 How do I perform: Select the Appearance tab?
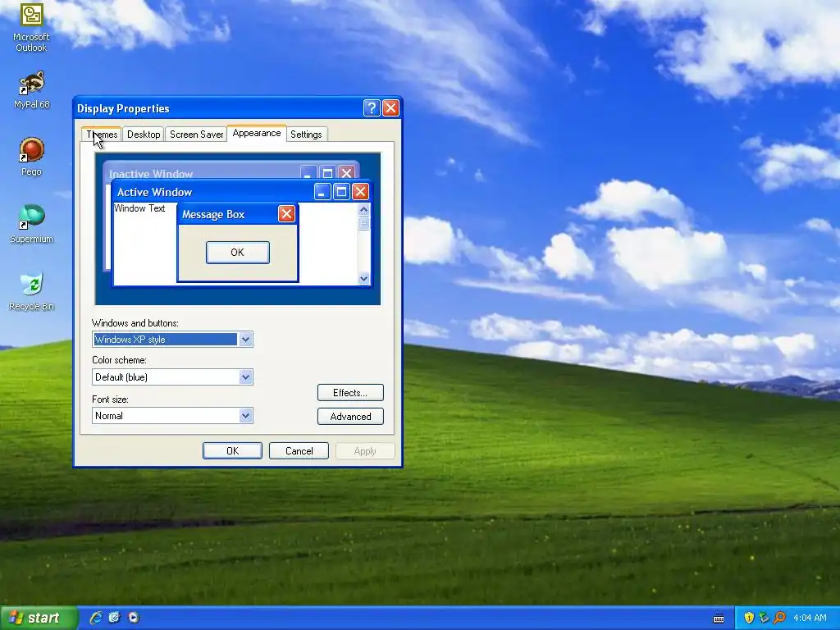click(x=257, y=133)
